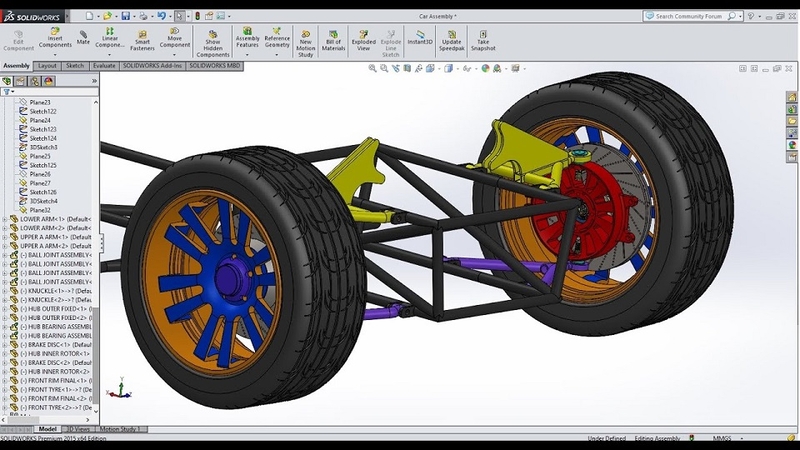Click Zoom to Fit magnifier icon
Image resolution: width=800 pixels, height=450 pixels.
click(372, 68)
